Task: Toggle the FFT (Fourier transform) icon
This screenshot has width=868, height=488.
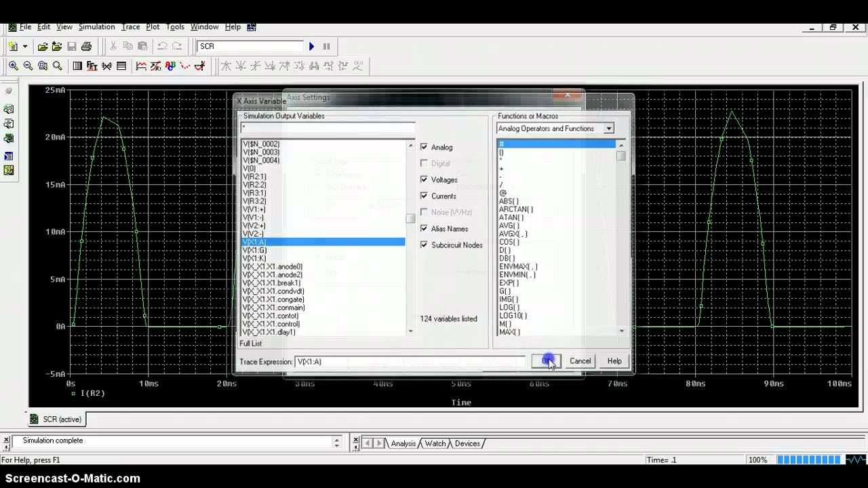Action: pyautogui.click(x=92, y=66)
